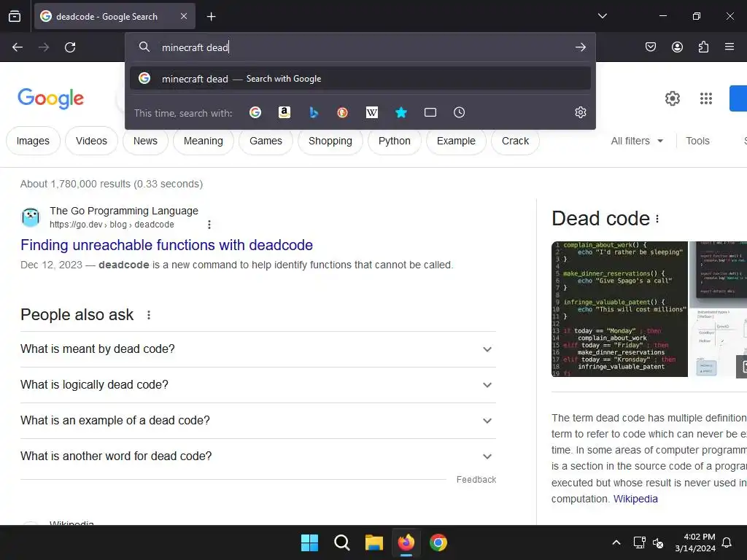Viewport: 747px width, 560px height.
Task: Open File Explorer from the taskbar
Action: pyautogui.click(x=374, y=542)
